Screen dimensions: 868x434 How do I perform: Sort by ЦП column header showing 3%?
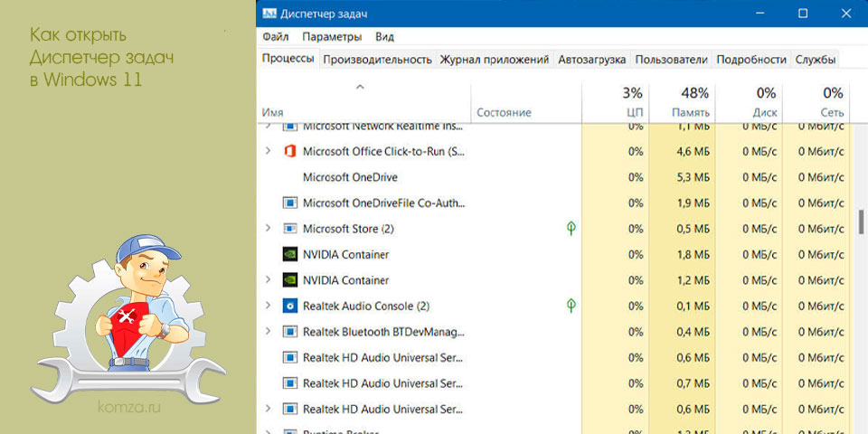pos(615,103)
